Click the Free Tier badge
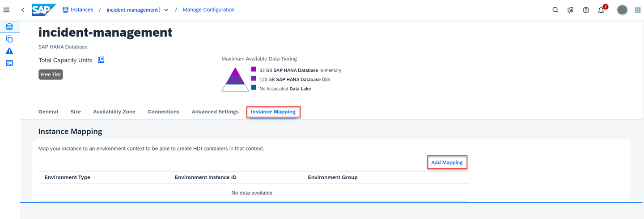644x219 pixels. pyautogui.click(x=51, y=74)
